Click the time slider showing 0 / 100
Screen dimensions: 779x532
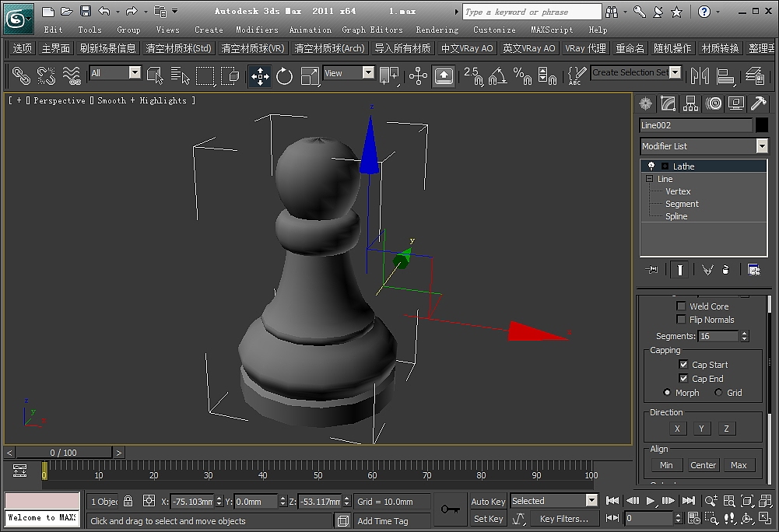point(63,453)
